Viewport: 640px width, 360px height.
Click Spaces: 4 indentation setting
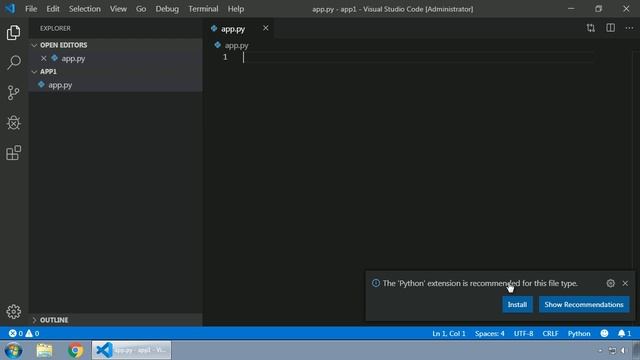[x=489, y=333]
